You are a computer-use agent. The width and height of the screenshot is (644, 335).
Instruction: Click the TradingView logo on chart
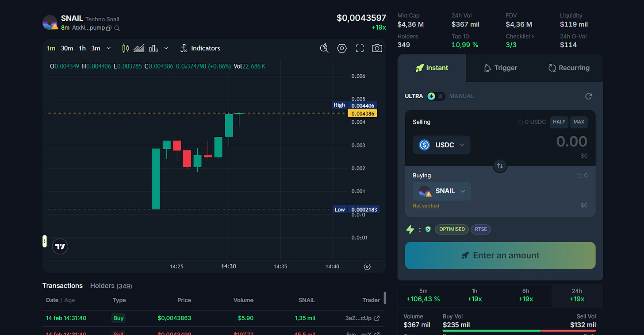(x=60, y=246)
